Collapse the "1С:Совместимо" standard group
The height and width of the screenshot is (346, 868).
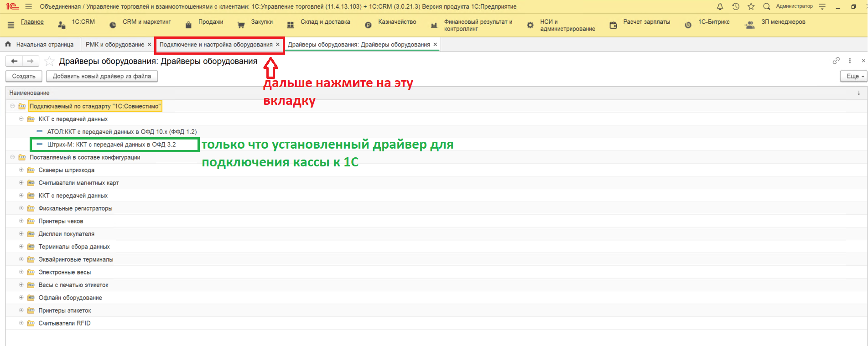[x=12, y=106]
